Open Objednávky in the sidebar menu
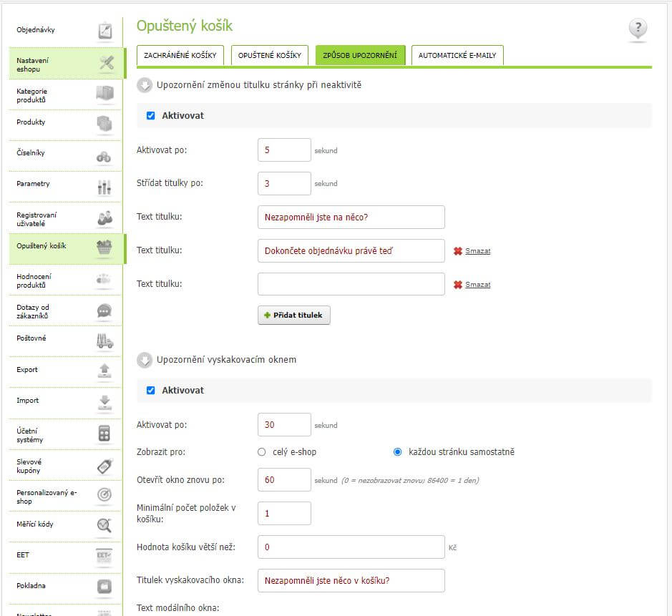This screenshot has width=672, height=616. point(36,29)
